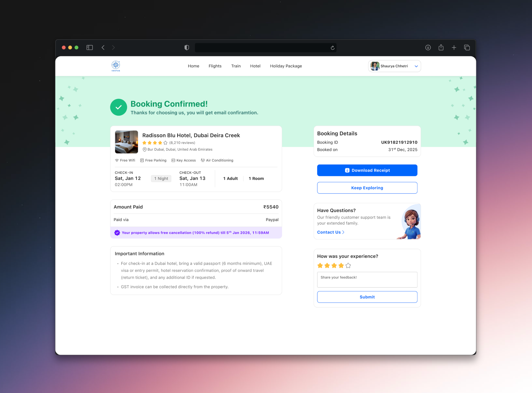Click the green checkmark confirmation icon
The width and height of the screenshot is (532, 393).
(x=118, y=107)
